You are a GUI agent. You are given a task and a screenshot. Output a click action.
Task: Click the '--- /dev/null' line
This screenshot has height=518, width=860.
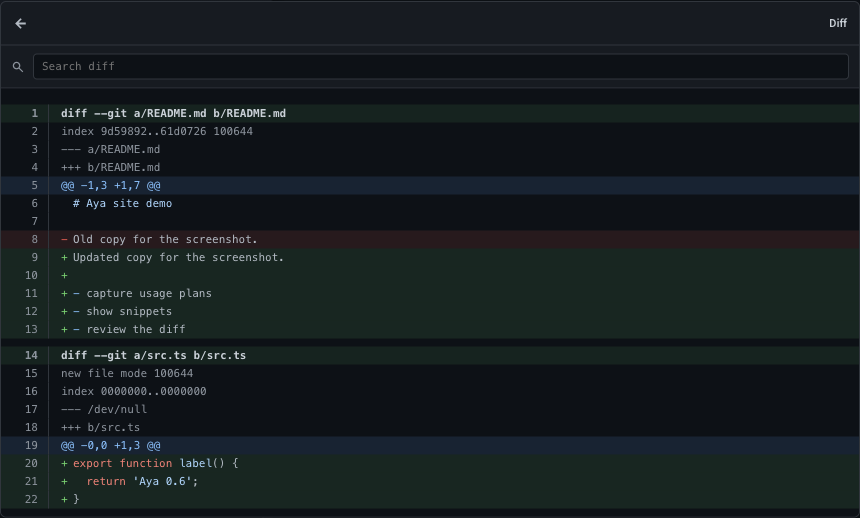tap(430, 409)
